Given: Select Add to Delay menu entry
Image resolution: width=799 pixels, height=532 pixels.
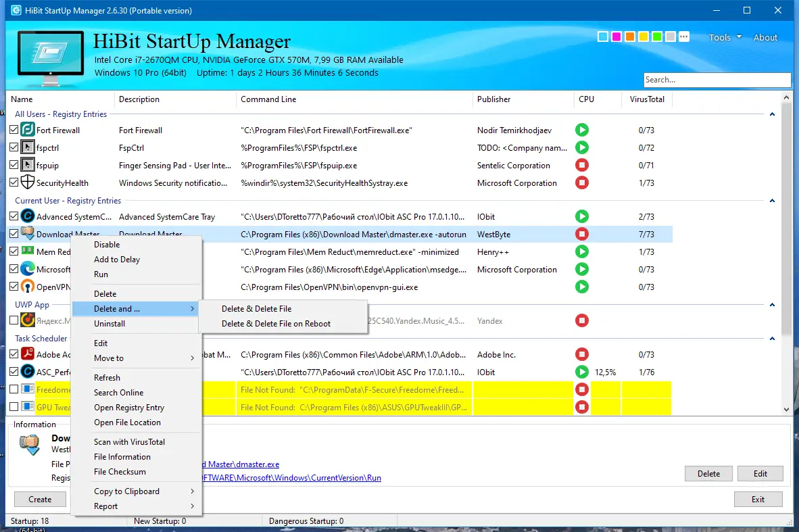Looking at the screenshot, I should [137, 260].
